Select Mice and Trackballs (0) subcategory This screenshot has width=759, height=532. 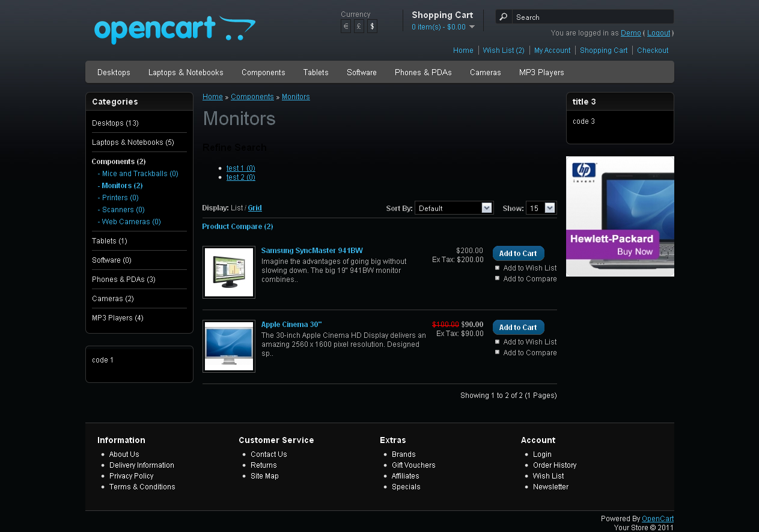140,174
